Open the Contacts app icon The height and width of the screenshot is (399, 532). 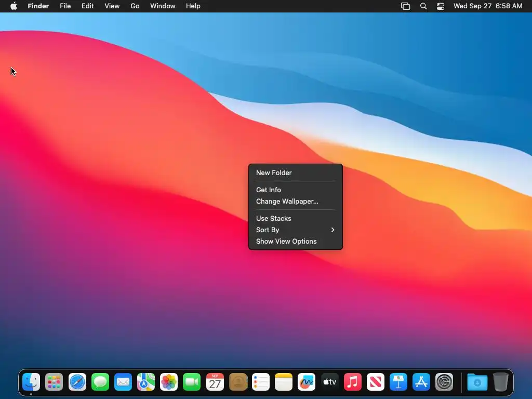coord(238,382)
